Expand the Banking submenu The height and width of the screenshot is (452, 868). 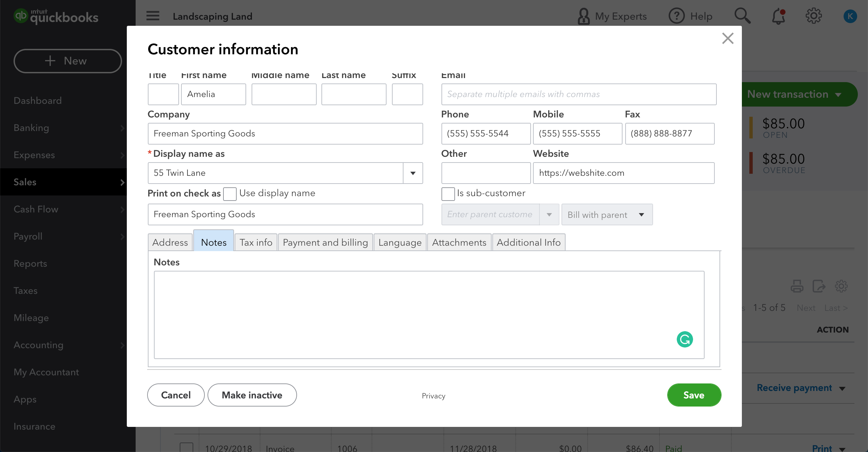[122, 128]
